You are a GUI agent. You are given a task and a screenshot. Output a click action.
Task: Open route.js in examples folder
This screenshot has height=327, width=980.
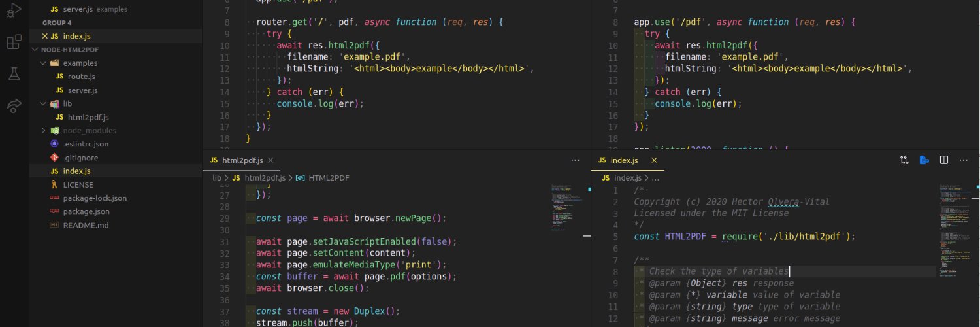click(82, 77)
